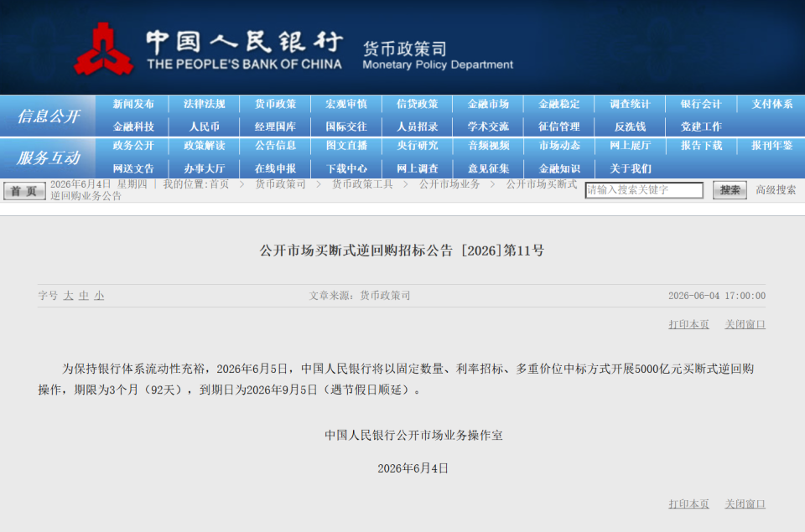The image size is (805, 532).
Task: Open the 高级搜索 advanced search link
Action: coord(775,190)
